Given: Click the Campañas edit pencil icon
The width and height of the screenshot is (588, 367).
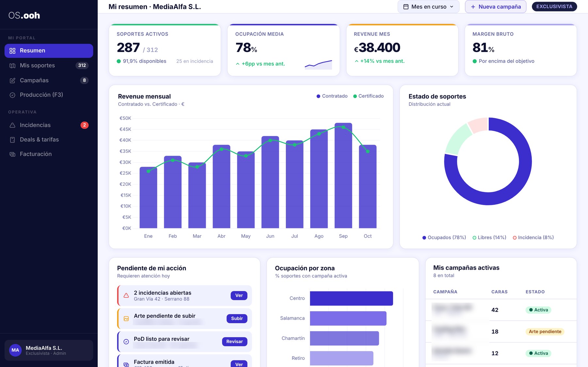Looking at the screenshot, I should pyautogui.click(x=12, y=80).
